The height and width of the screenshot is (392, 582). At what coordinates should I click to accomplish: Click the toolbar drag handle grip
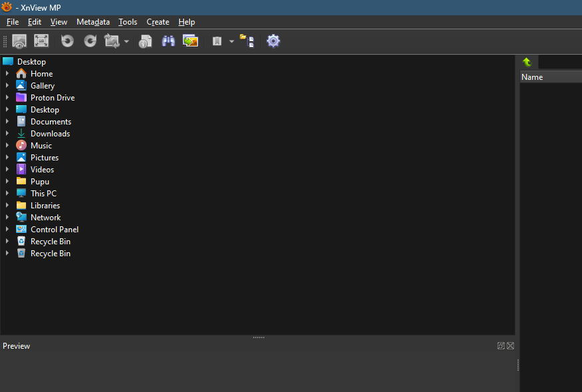click(5, 41)
